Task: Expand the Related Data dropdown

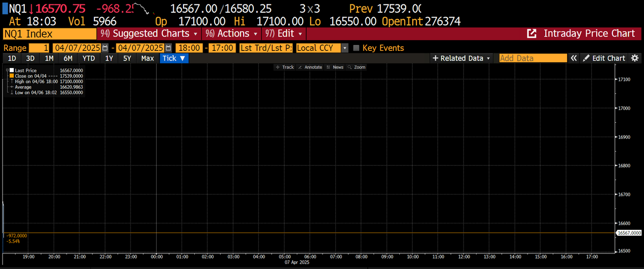Action: pos(462,58)
